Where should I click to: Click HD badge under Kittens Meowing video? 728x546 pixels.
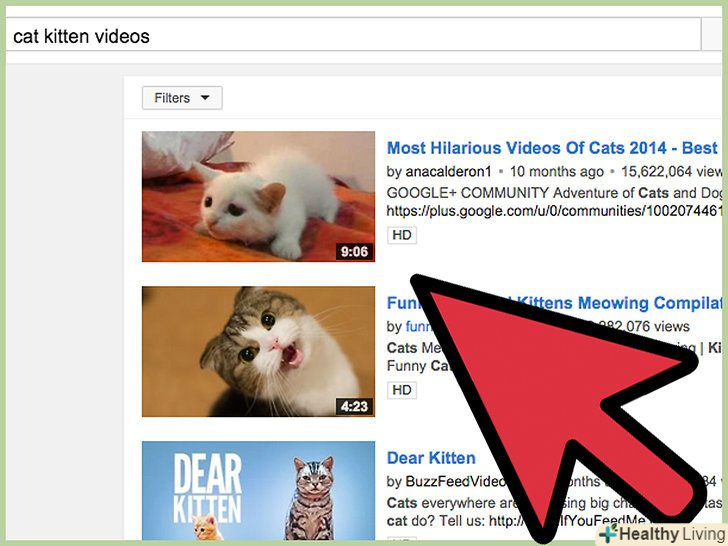click(402, 390)
